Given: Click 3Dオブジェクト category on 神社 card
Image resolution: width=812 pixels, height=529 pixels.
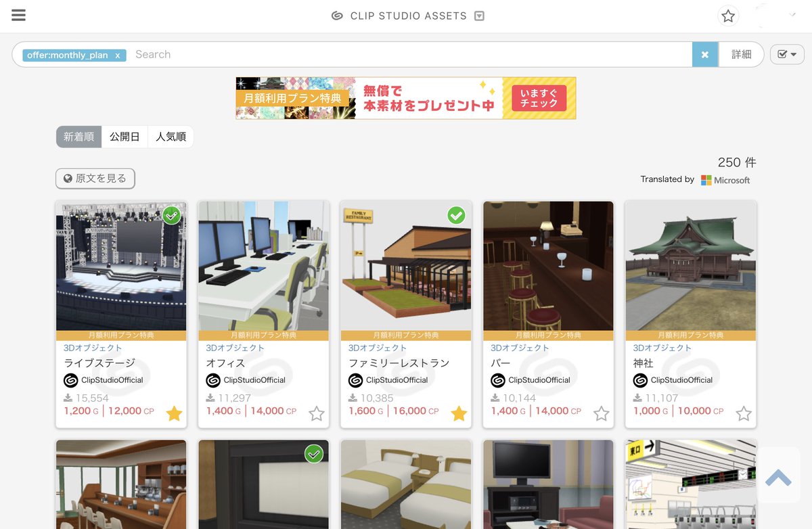Looking at the screenshot, I should tap(662, 348).
